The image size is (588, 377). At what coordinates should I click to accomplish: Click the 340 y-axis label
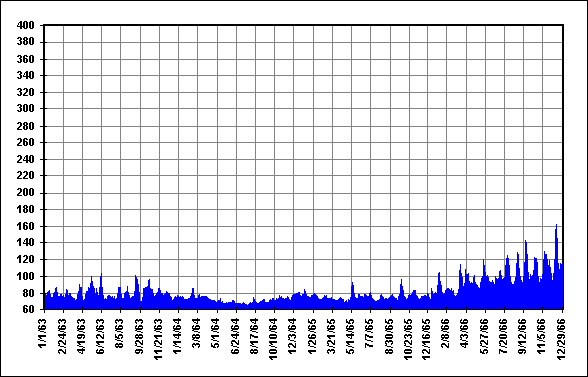(26, 75)
